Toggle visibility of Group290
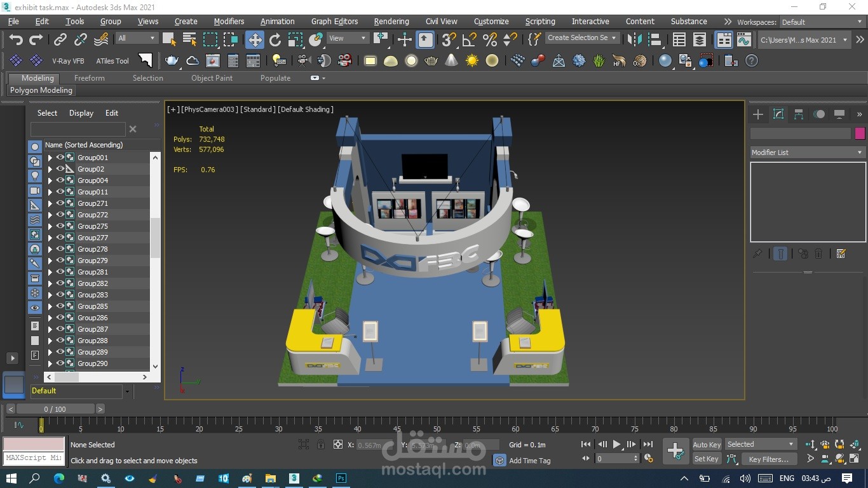 [60, 363]
